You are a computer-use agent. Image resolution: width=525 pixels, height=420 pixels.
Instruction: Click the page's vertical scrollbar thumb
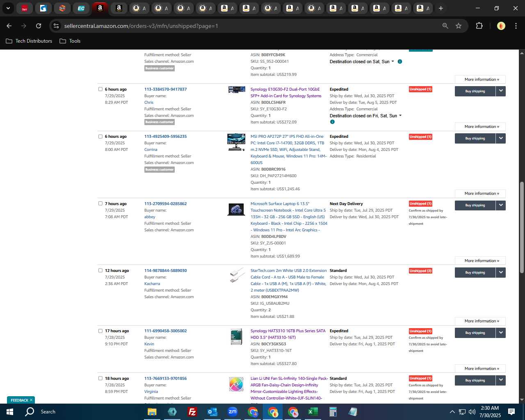tap(522, 227)
